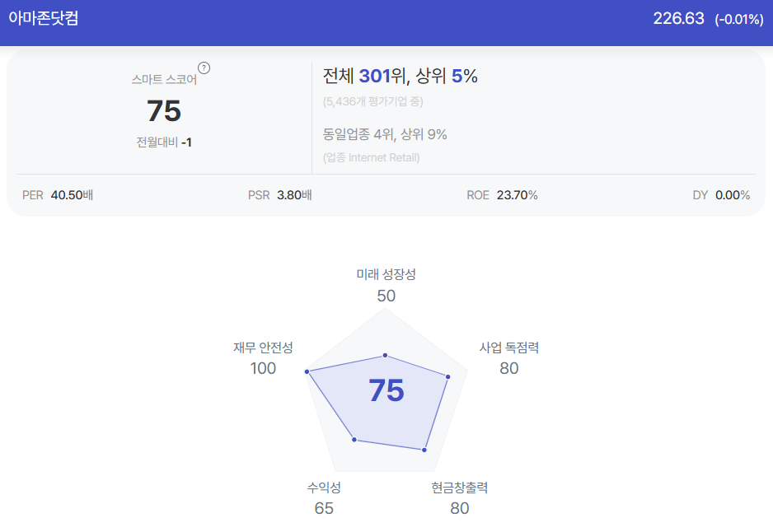Viewport: 773px width, 532px height.
Task: Click the PER 40.50배 metric
Action: (58, 195)
